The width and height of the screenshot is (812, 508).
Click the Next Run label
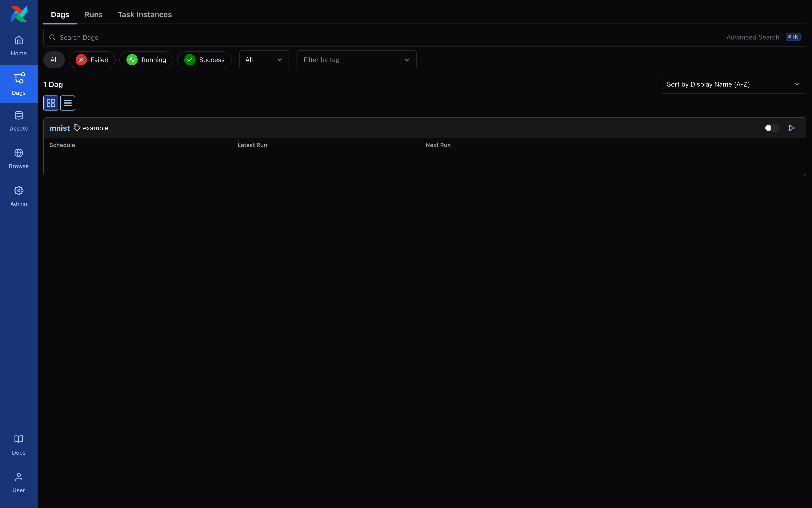click(x=438, y=145)
